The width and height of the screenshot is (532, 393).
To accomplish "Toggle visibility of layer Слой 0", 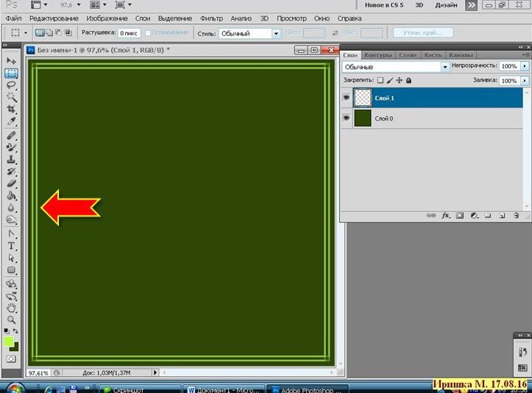I will pyautogui.click(x=346, y=118).
